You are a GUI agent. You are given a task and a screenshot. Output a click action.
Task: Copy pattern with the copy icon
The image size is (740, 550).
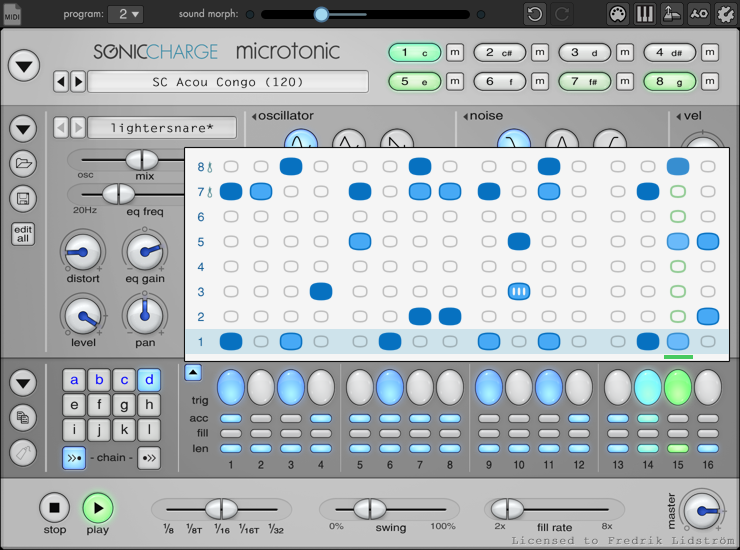(23, 417)
